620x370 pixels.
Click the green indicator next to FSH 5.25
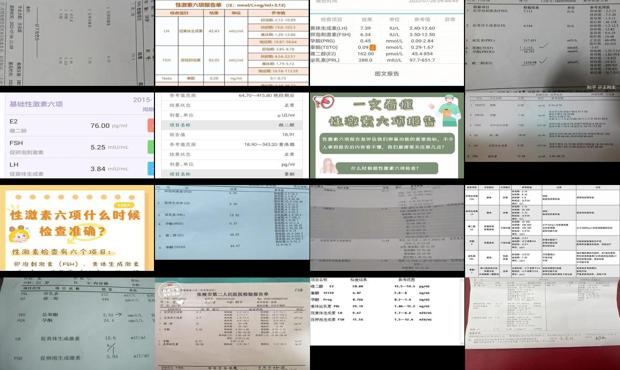pos(151,147)
